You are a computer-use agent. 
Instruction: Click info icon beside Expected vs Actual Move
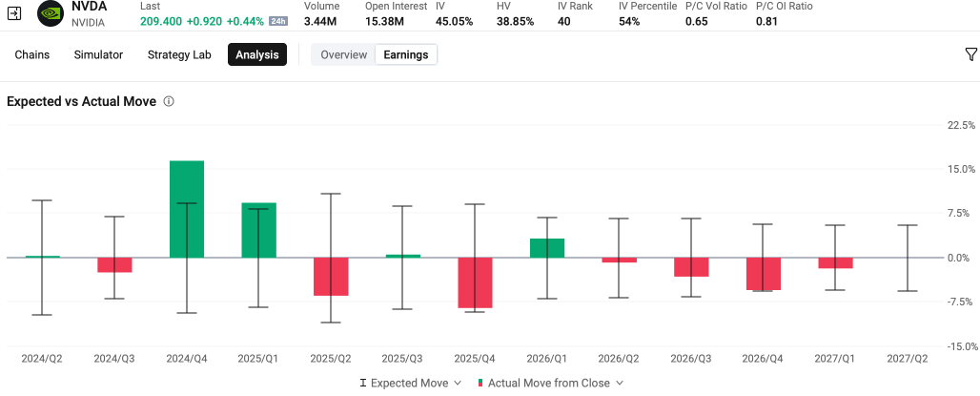point(168,101)
